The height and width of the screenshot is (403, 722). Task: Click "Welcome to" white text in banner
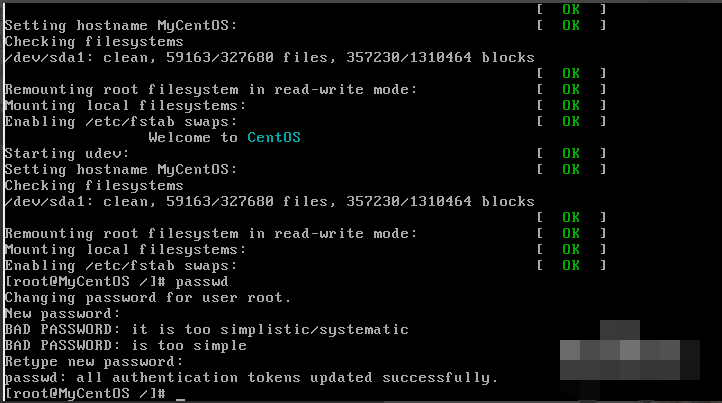point(193,137)
